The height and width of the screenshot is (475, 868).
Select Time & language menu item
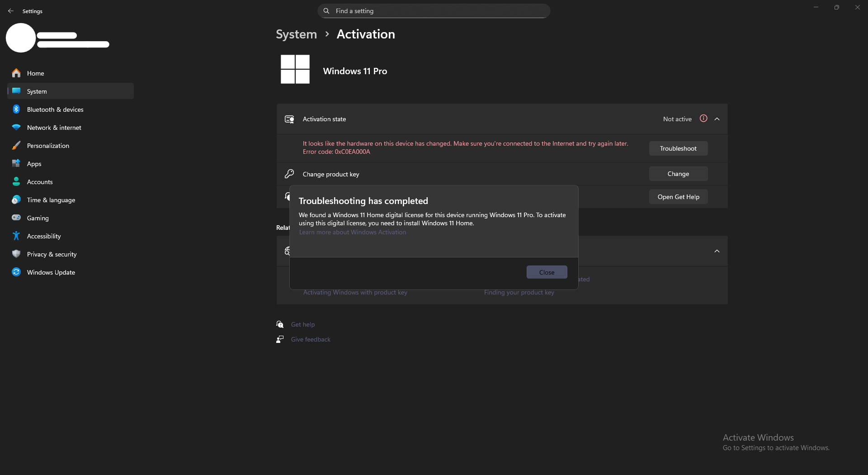[71, 199]
